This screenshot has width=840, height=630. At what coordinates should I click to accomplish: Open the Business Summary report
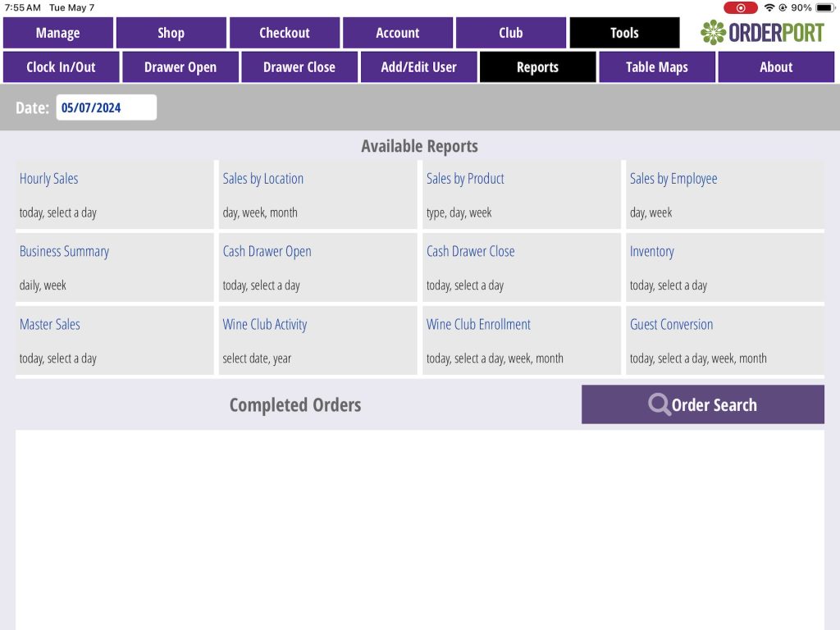[x=64, y=252]
